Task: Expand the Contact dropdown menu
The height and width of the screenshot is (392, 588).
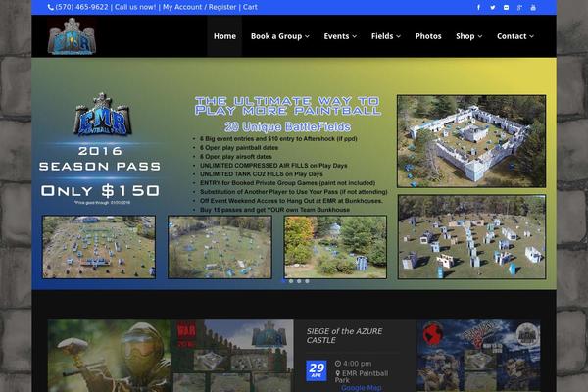Action: (514, 36)
